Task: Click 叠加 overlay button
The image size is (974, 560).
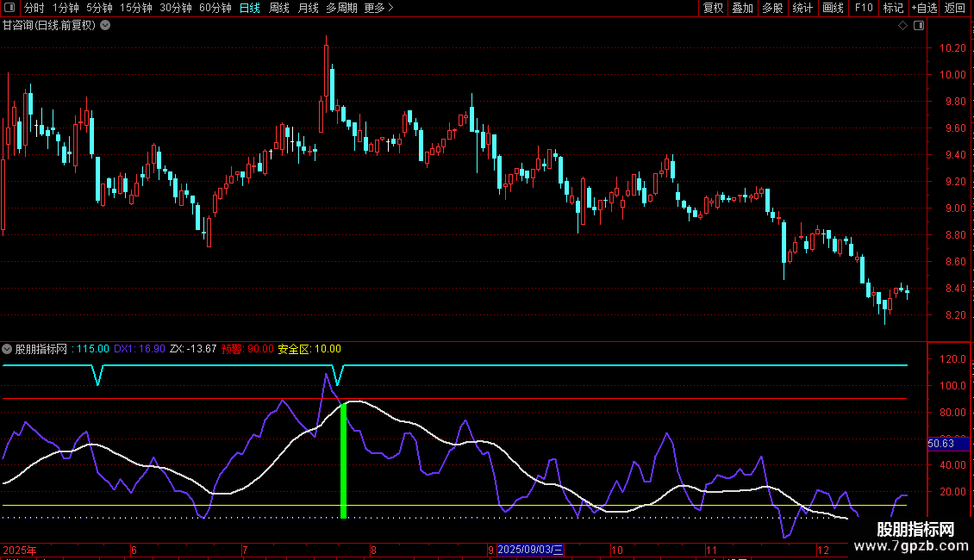Action: 743,8
